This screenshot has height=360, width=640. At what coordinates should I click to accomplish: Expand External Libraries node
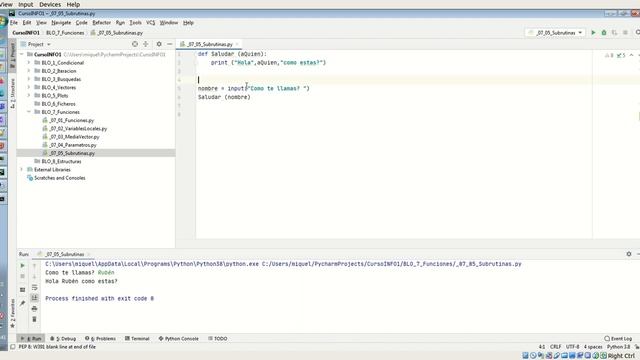[x=22, y=169]
